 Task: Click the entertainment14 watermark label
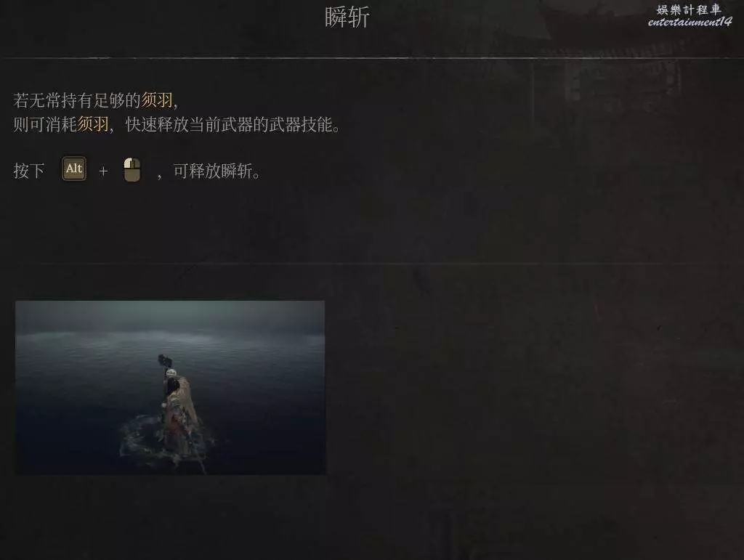point(690,22)
